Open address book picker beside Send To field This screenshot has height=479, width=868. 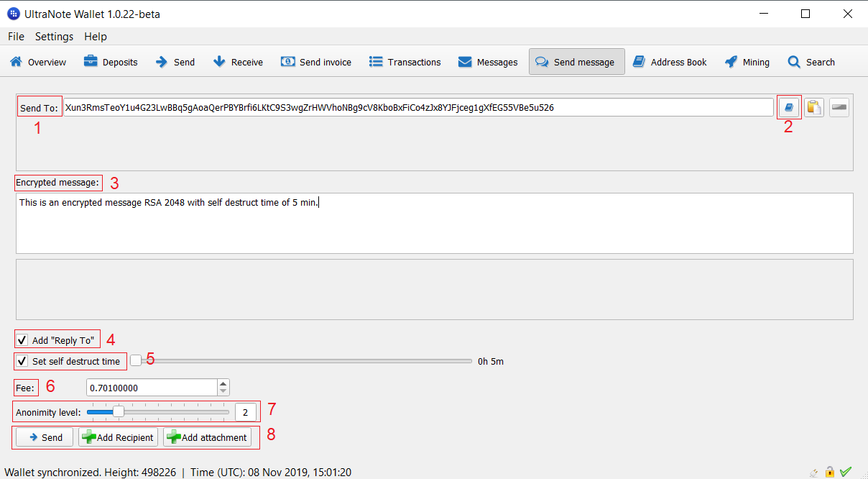point(789,107)
